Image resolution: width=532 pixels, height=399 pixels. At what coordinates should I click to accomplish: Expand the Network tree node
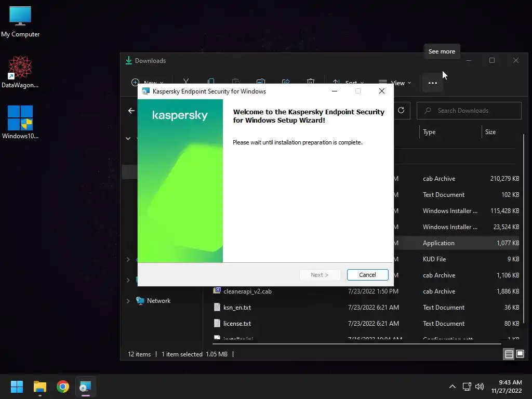(128, 301)
